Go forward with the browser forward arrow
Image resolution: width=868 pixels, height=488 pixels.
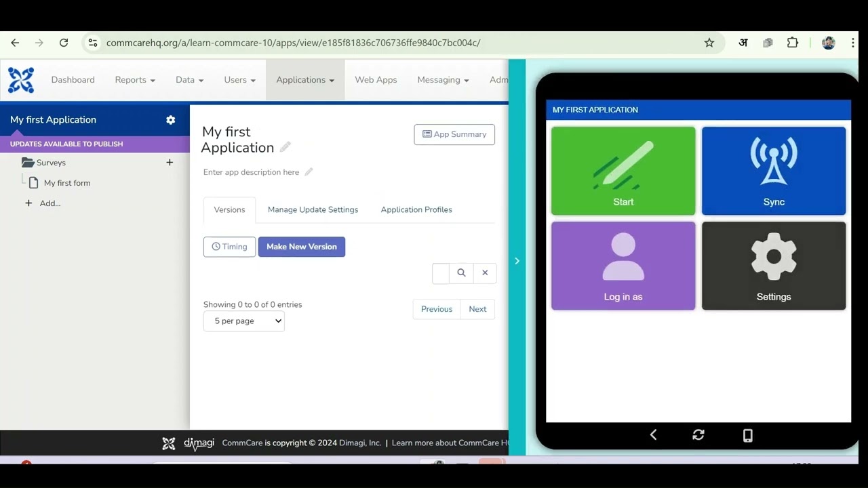pos(39,43)
